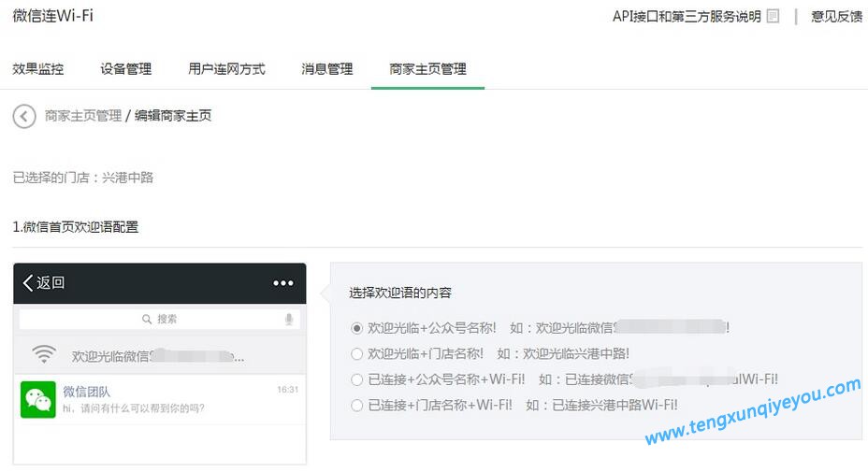868x472 pixels.
Task: Tap the microphone icon in preview search bar
Action: click(288, 320)
